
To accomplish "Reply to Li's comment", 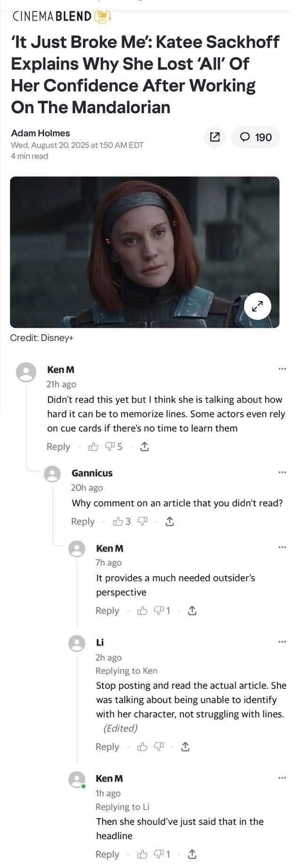I will [107, 747].
